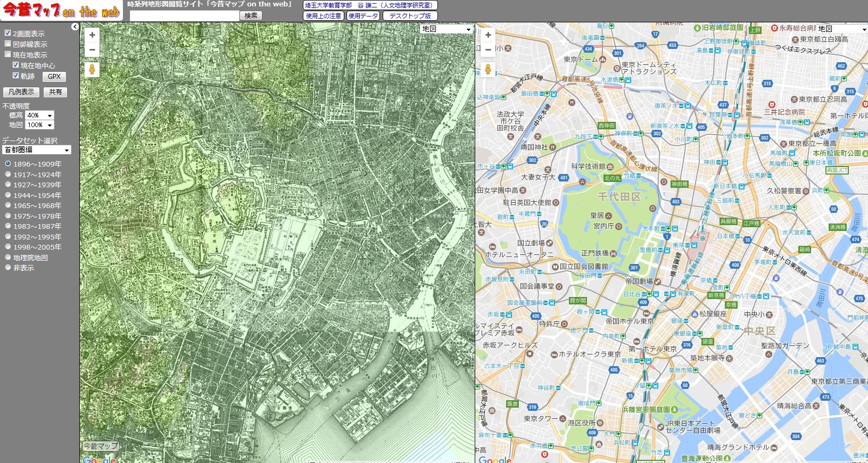Click the 駐日英国大使館 marker icon
Screen dimensions: 868x463
[556, 202]
